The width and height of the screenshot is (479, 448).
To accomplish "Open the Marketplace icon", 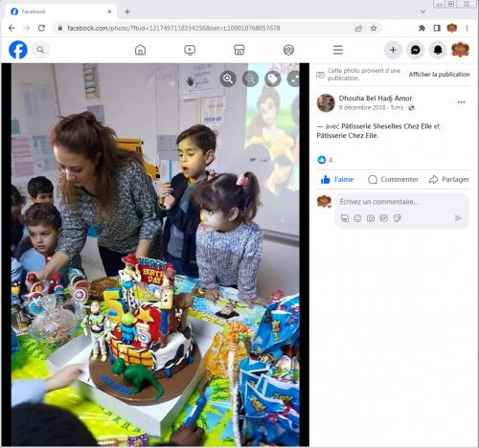I will point(239,50).
